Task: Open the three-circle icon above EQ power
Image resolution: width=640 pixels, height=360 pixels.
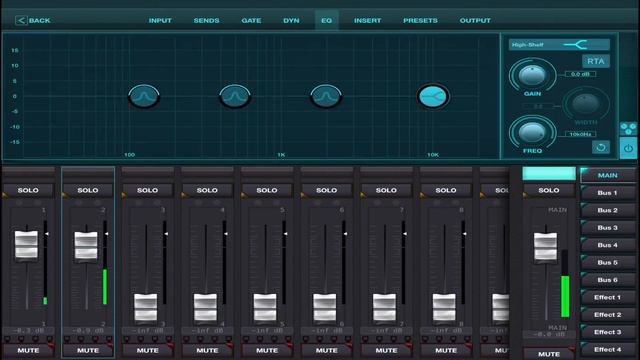Action: pos(628,129)
